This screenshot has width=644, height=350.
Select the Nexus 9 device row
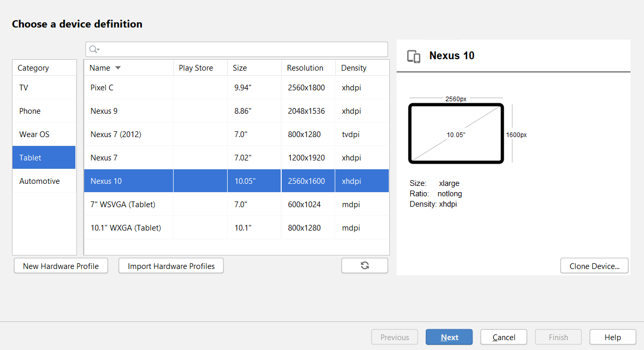click(x=236, y=111)
